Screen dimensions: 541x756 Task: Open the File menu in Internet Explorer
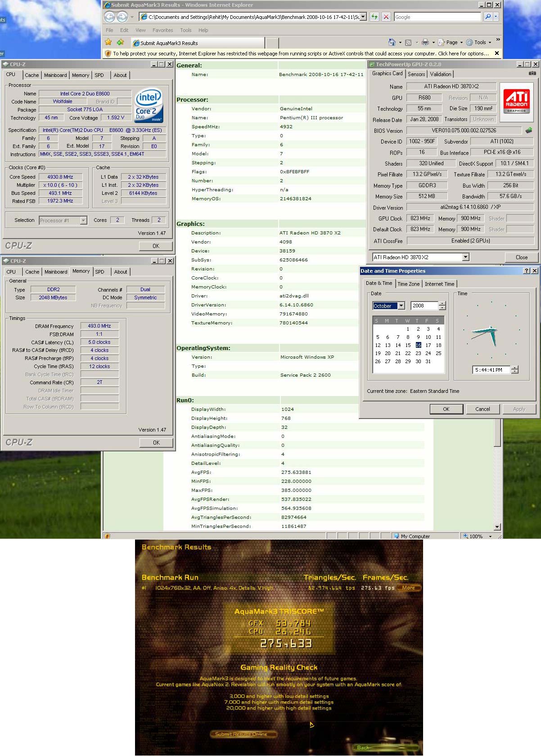tap(109, 30)
